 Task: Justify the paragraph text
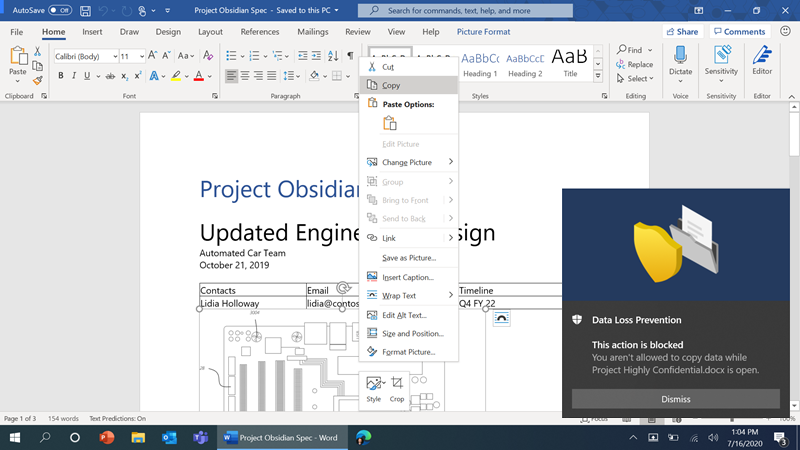[x=271, y=76]
